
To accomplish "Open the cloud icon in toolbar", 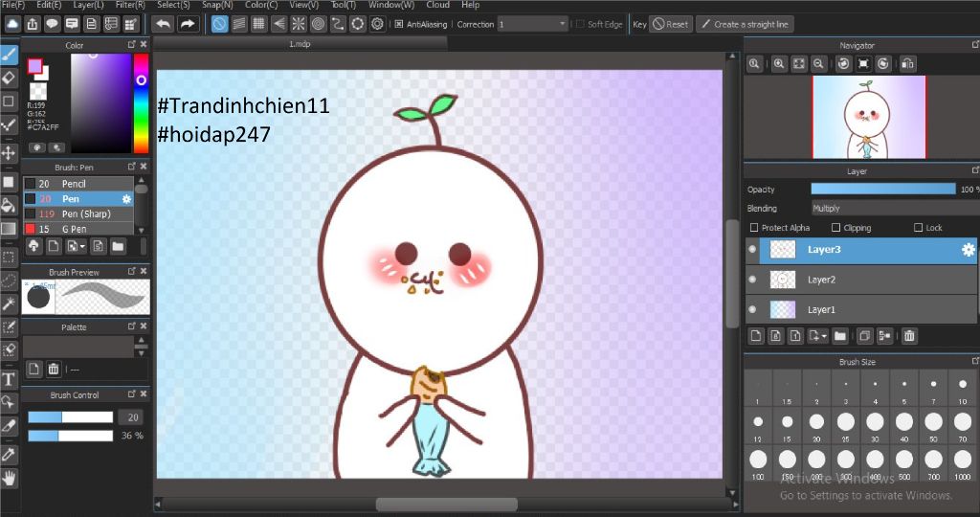I will (x=12, y=24).
